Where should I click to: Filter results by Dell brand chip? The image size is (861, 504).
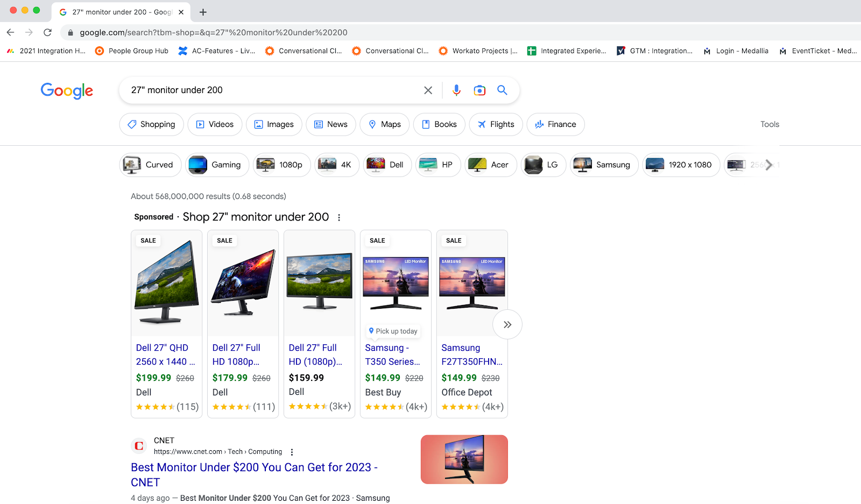tap(387, 165)
